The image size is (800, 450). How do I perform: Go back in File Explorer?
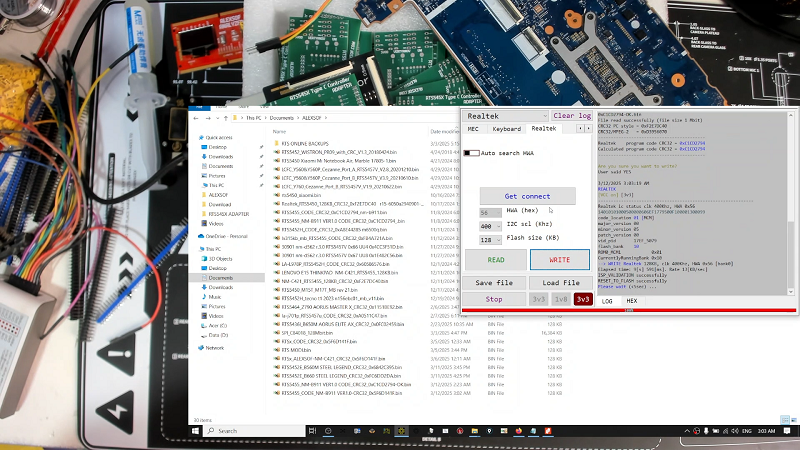click(x=196, y=118)
